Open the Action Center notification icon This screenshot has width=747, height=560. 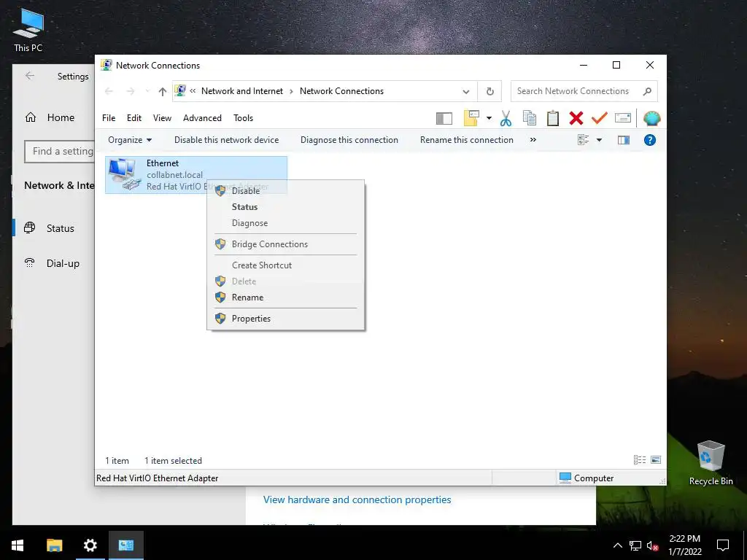click(x=723, y=545)
